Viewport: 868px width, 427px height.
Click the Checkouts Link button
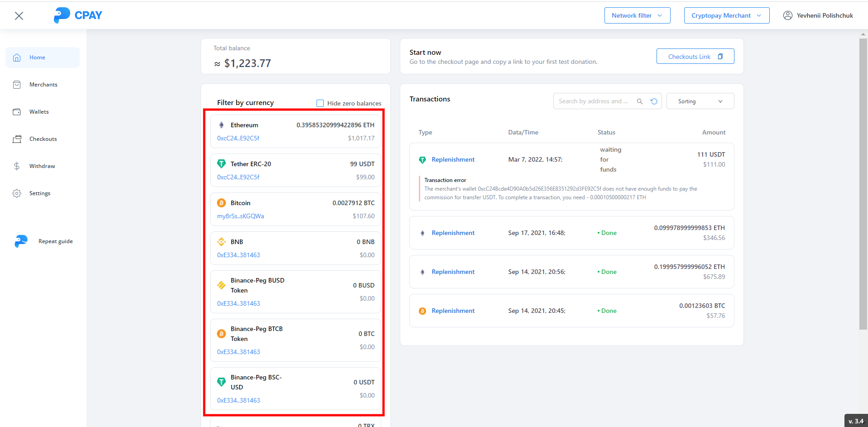695,57
